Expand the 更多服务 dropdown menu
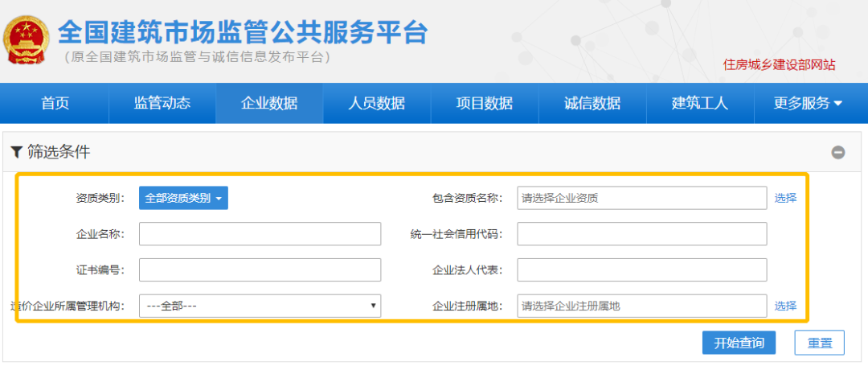868x370 pixels. 808,103
